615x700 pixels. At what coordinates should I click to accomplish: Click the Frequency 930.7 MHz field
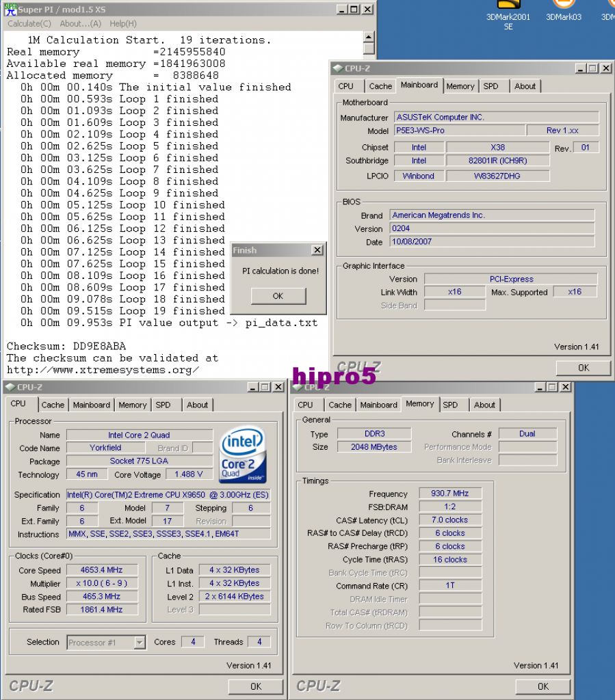coord(450,494)
